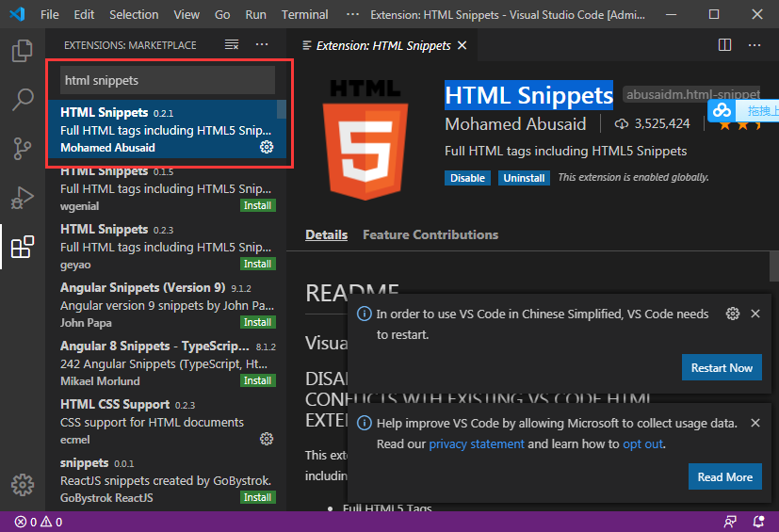Select the Extension: HTML Snippets editor tab

pyautogui.click(x=383, y=45)
